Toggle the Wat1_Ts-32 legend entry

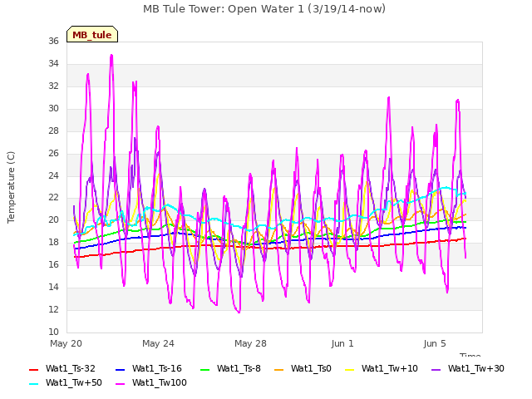[x=62, y=368]
